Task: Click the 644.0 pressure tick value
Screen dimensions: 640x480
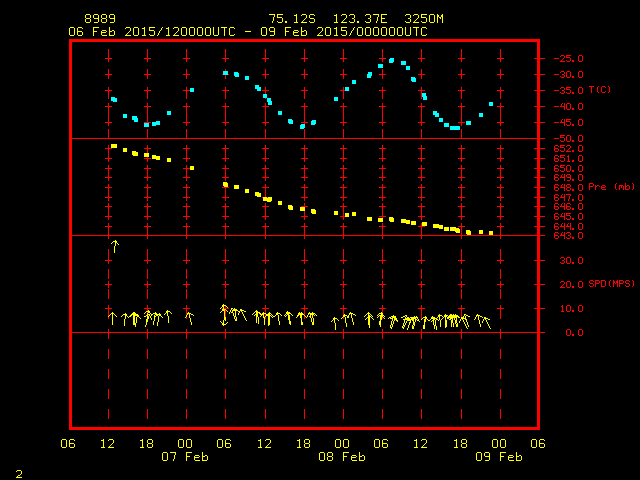Action: 569,226
